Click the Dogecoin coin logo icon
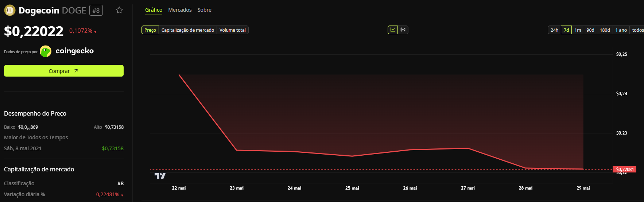The image size is (644, 202). click(9, 10)
